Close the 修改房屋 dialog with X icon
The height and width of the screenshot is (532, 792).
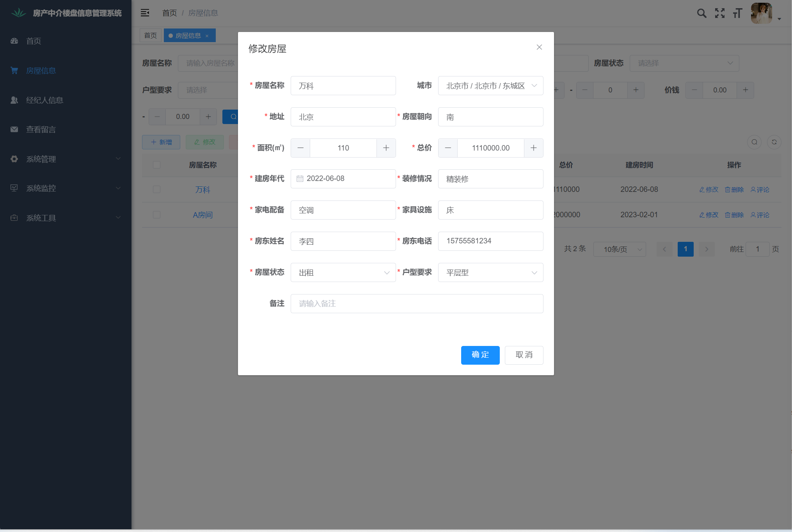coord(539,47)
